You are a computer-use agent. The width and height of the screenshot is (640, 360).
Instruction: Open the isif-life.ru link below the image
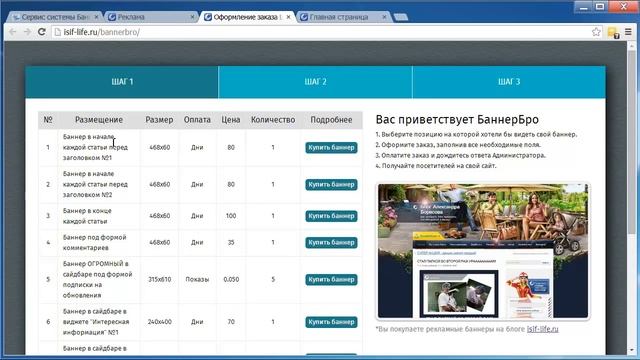point(542,329)
